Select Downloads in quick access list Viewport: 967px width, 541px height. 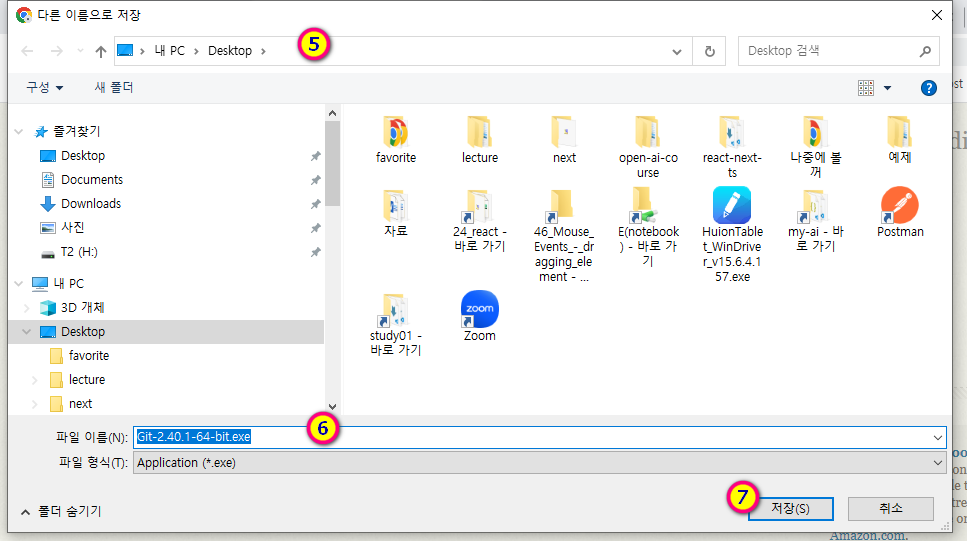click(x=90, y=203)
